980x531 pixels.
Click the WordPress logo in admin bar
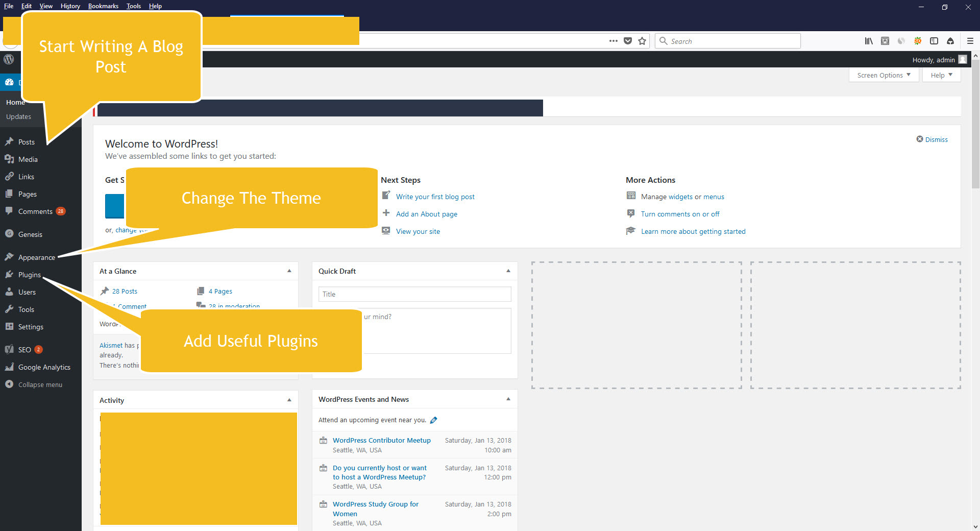pos(9,59)
